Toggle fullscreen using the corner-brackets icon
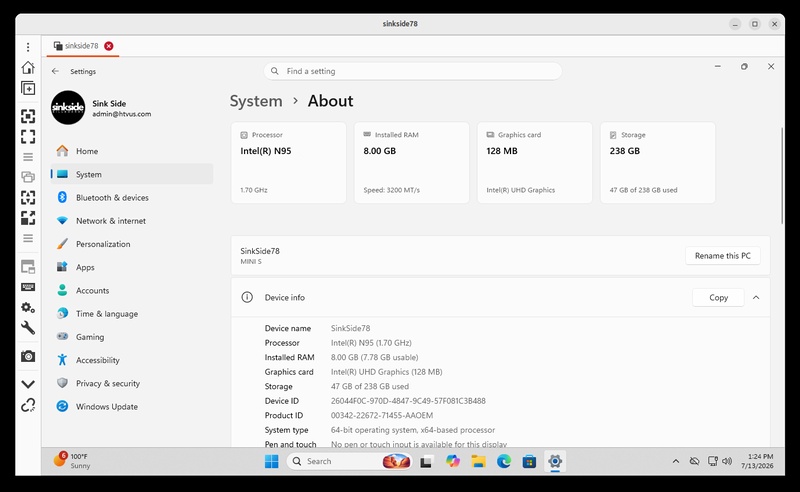This screenshot has width=800, height=492. pyautogui.click(x=28, y=137)
